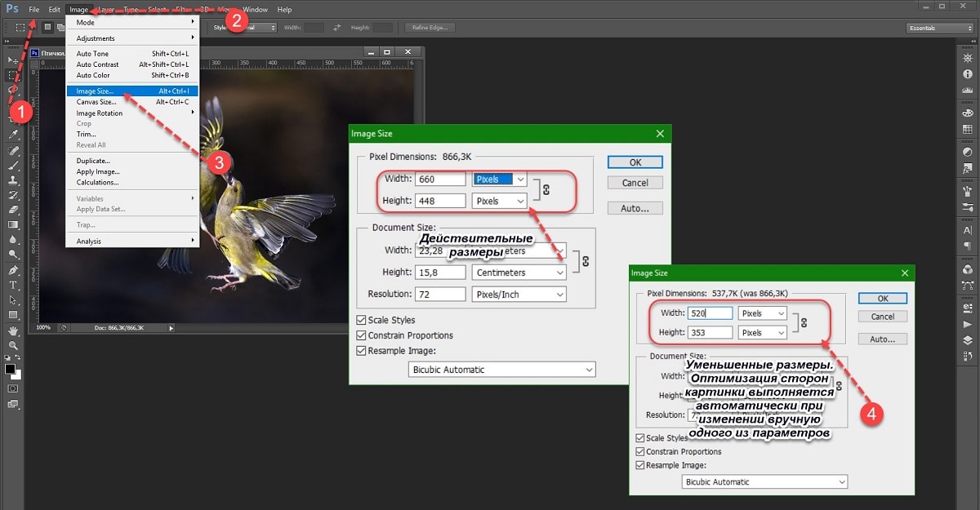Click Cancel in the 537,7K Image Size dialog
Image resolution: width=980 pixels, height=510 pixels.
click(x=883, y=317)
